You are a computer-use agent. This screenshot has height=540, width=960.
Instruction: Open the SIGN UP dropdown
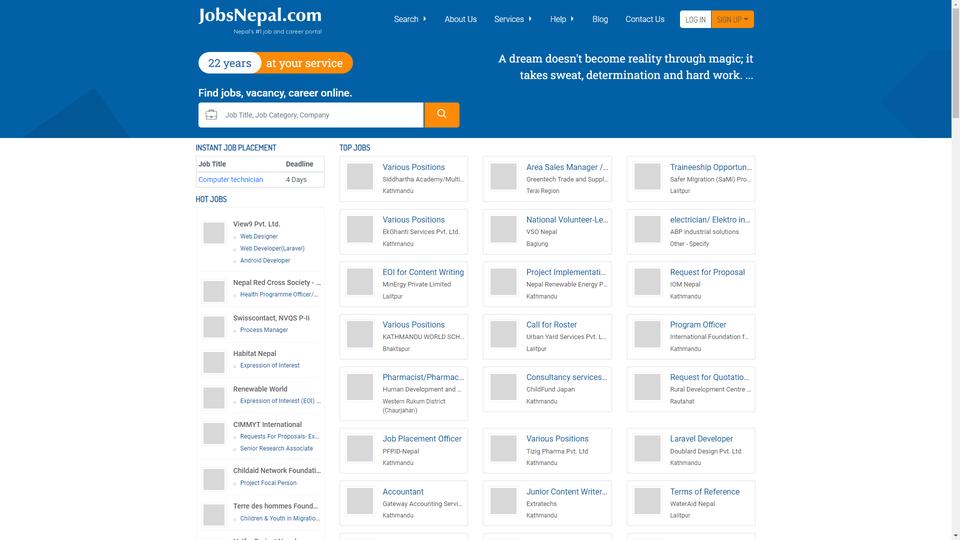[732, 20]
